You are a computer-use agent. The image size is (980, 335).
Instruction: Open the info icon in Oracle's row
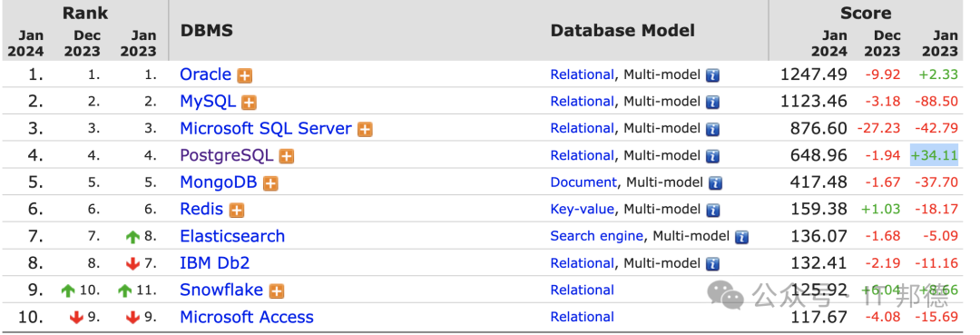point(712,75)
